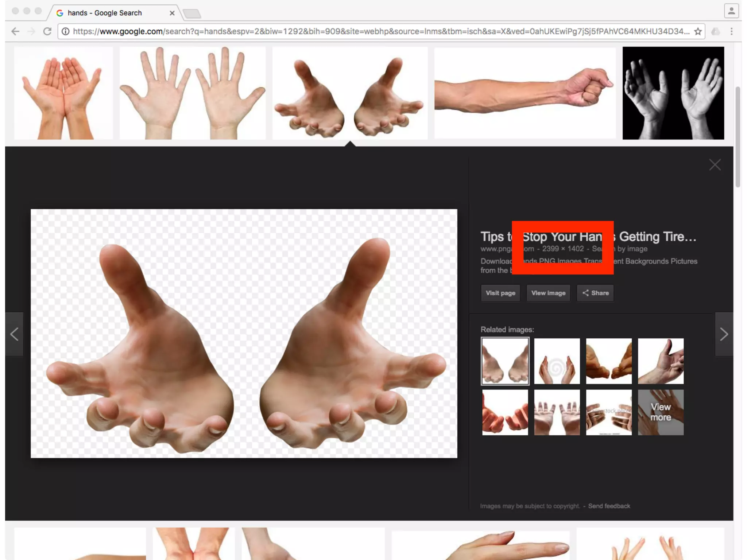Image resolution: width=747 pixels, height=560 pixels.
Task: Click the page vertical scrollbar
Action: [x=738, y=137]
